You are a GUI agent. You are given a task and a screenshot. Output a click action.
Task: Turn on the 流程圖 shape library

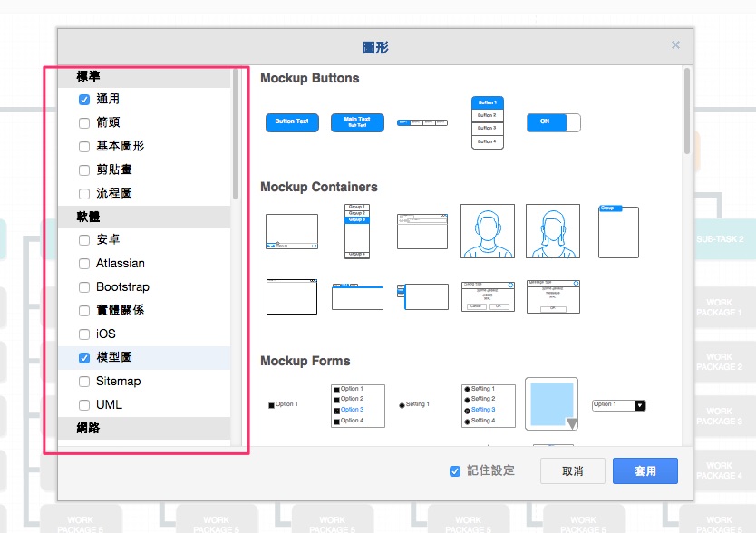click(84, 194)
